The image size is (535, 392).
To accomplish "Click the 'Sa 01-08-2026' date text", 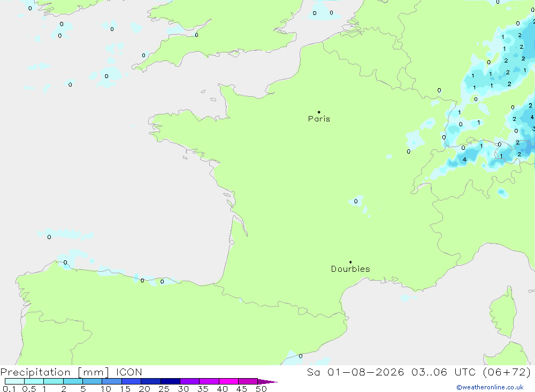I will [356, 372].
